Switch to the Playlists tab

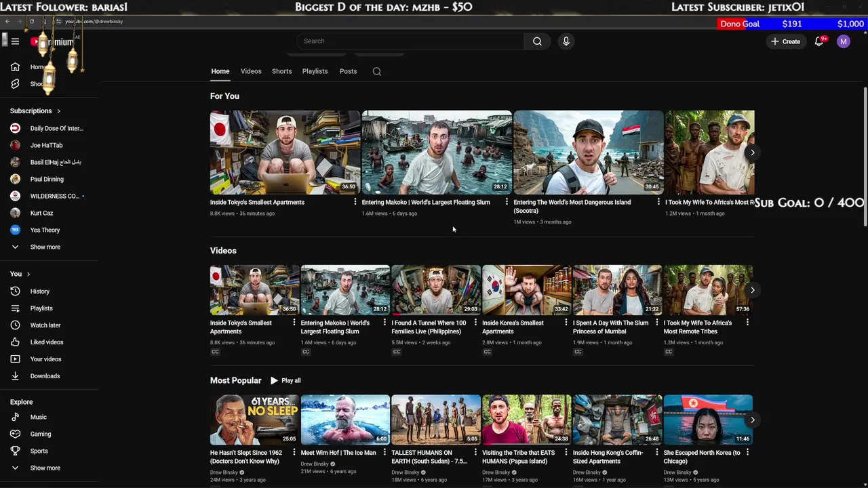coord(315,71)
